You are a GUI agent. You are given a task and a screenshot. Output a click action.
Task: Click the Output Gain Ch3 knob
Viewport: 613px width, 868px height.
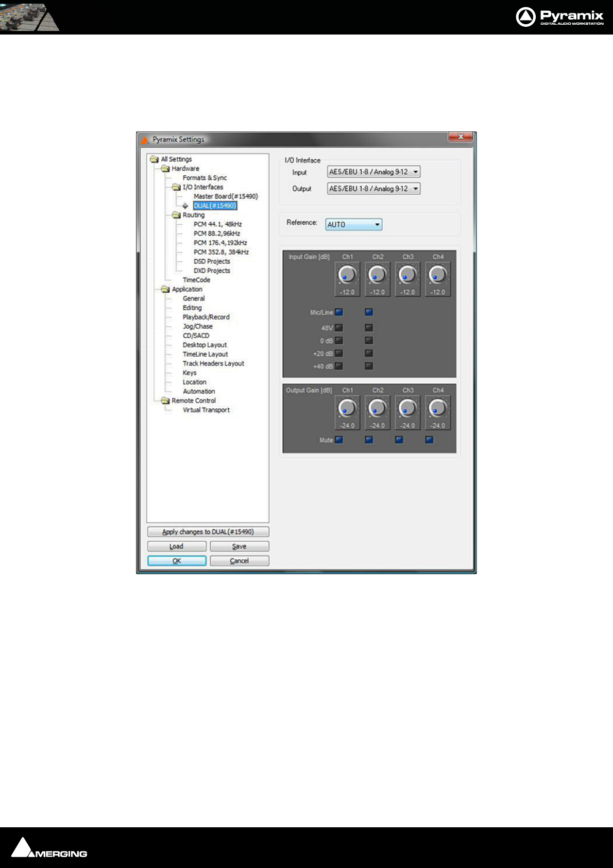point(407,408)
